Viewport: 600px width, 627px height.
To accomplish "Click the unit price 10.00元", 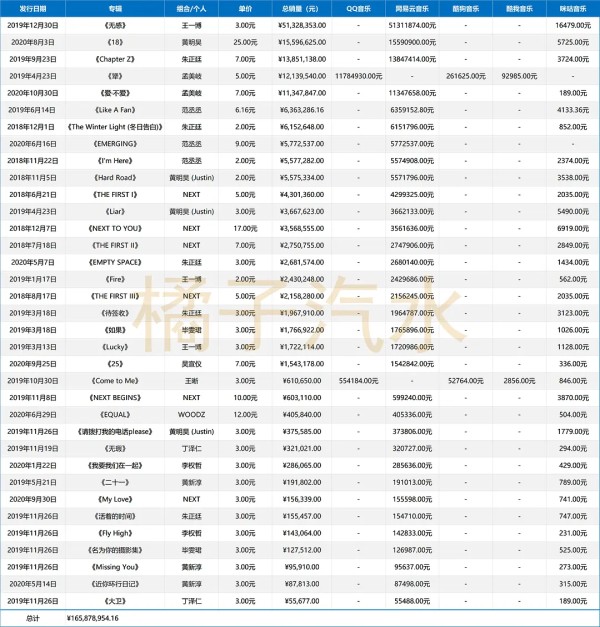I will pos(245,397).
